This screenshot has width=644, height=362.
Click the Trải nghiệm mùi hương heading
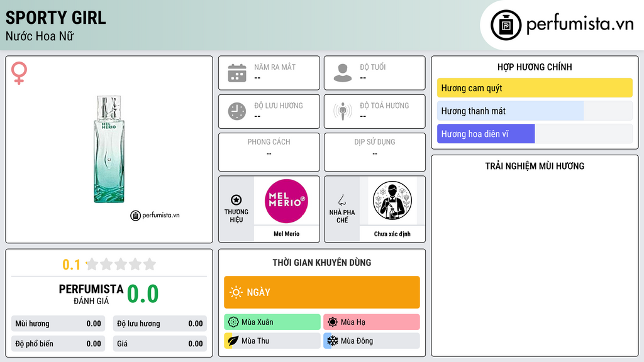pyautogui.click(x=535, y=166)
